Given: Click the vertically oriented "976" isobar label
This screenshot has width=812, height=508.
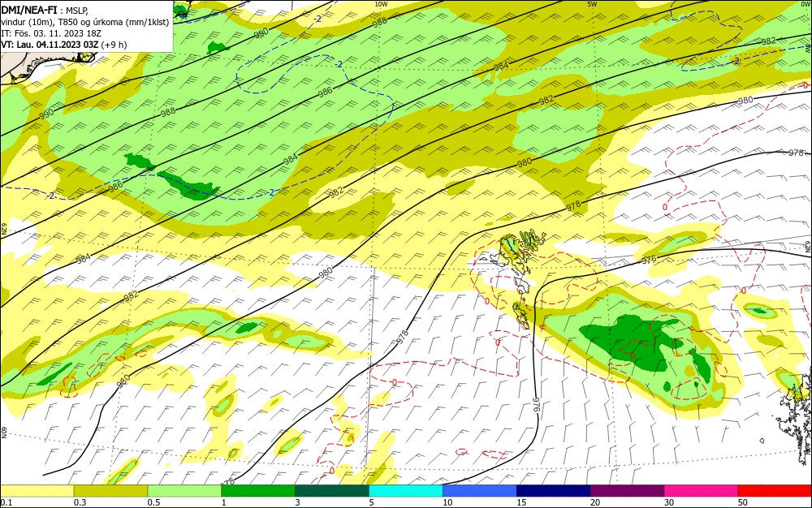Looking at the screenshot, I should click(535, 403).
